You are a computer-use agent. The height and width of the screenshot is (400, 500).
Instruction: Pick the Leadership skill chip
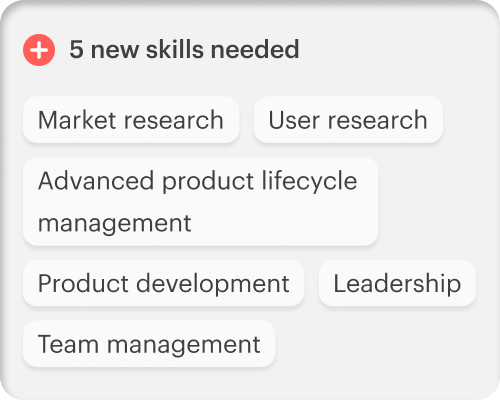click(397, 283)
